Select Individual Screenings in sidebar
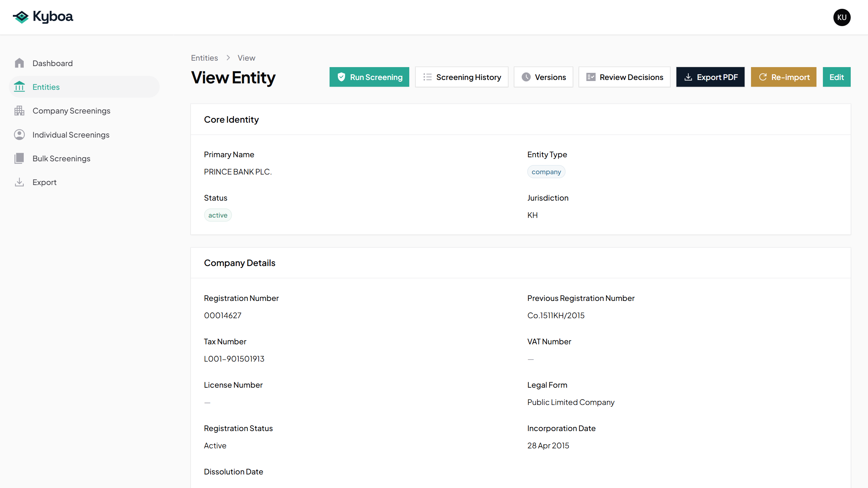Screen dimensions: 868x488 click(x=84, y=135)
